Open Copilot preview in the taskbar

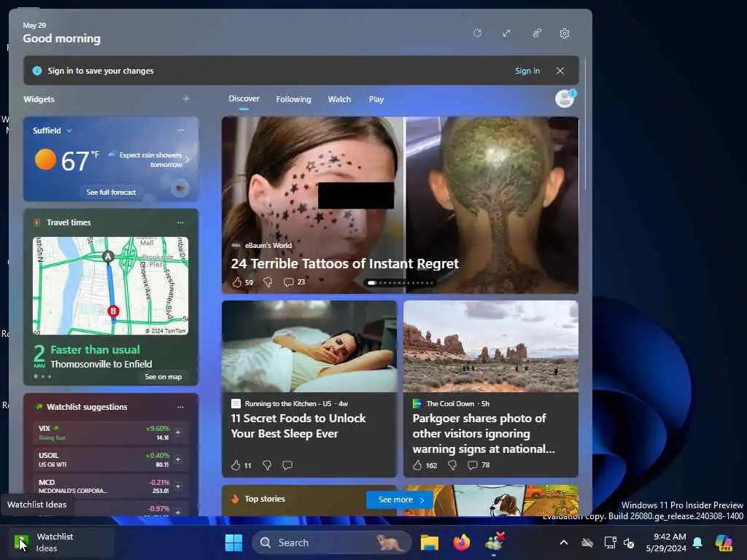[724, 542]
